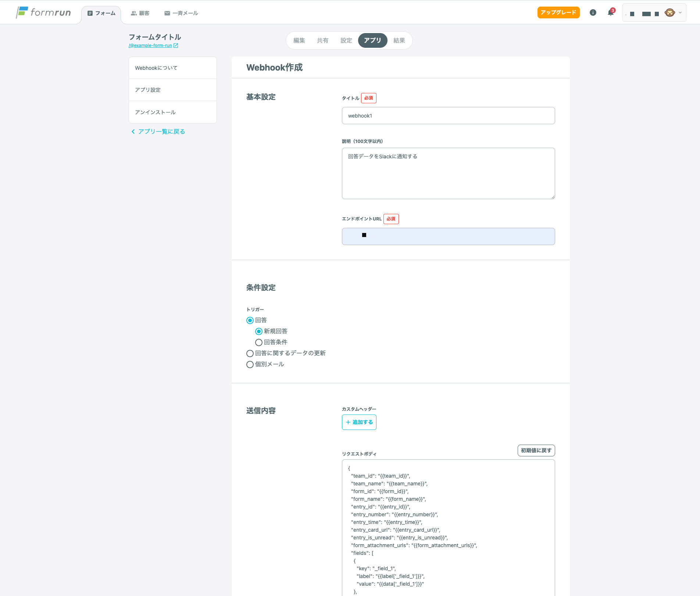This screenshot has width=700, height=596.
Task: Click the フォームタイトル heading
Action: pyautogui.click(x=155, y=37)
